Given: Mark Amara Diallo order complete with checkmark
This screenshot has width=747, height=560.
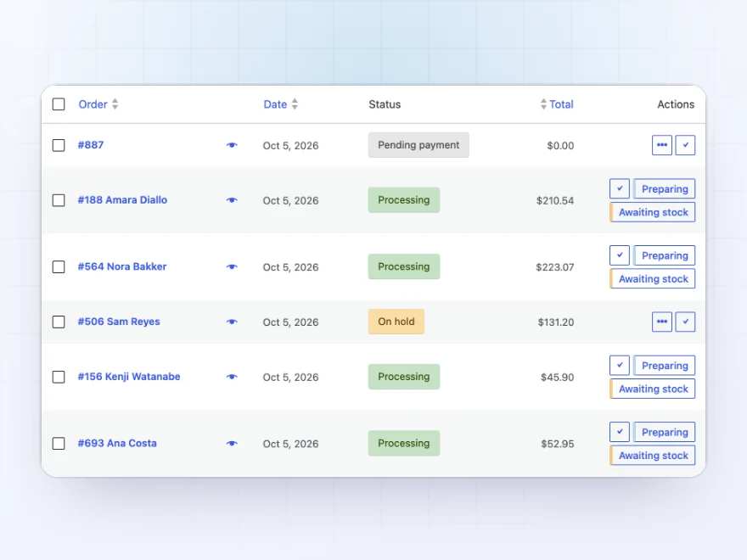Looking at the screenshot, I should [x=620, y=188].
